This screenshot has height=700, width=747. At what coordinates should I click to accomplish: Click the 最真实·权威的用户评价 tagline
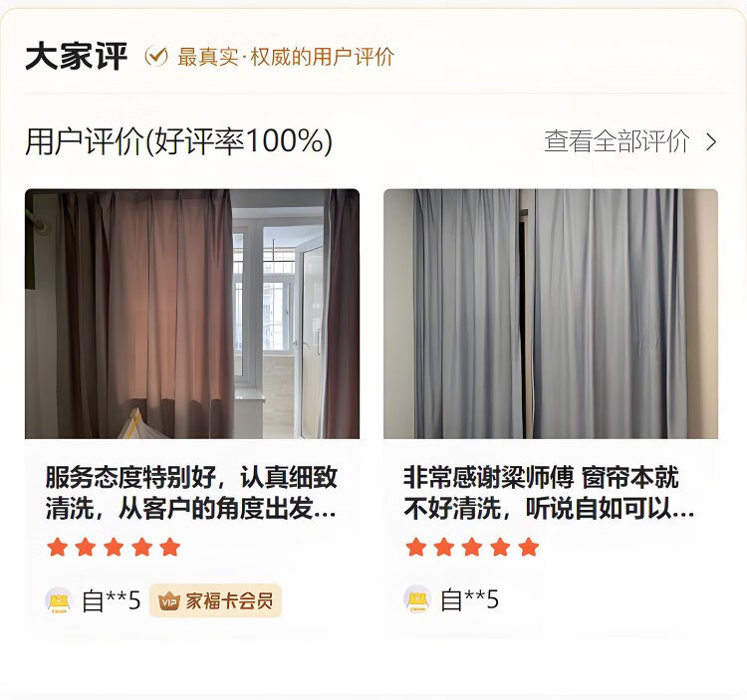286,57
